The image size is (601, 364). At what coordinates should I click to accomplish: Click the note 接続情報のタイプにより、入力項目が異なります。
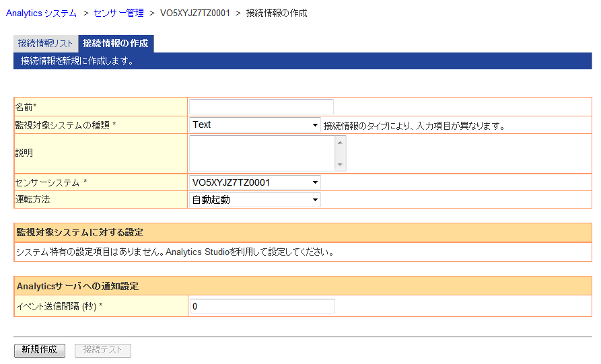click(415, 126)
